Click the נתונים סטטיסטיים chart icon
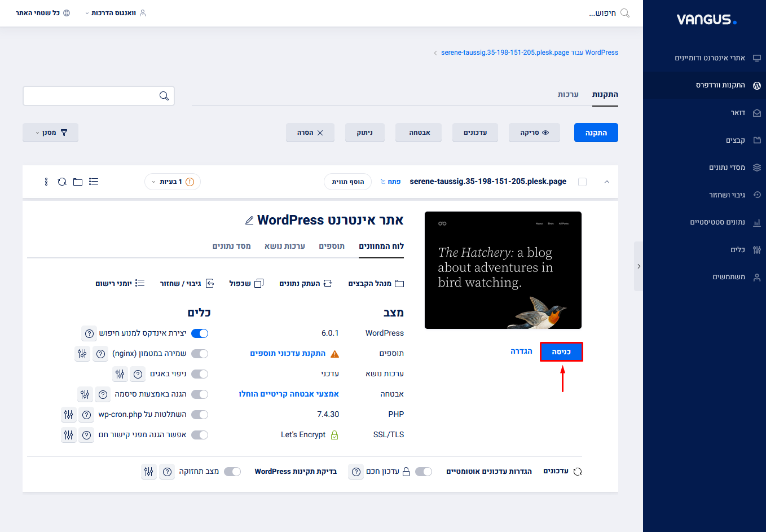766x532 pixels. 757,222
